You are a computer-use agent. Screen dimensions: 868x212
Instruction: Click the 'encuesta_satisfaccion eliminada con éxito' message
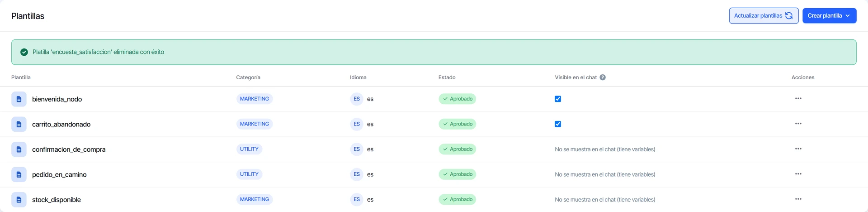click(98, 52)
